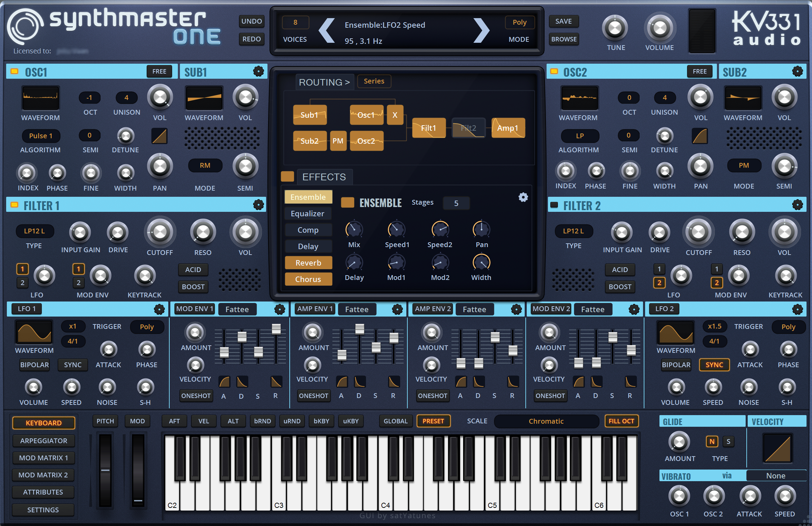Image resolution: width=812 pixels, height=526 pixels.
Task: Open the Ensemble effect settings gear
Action: [x=523, y=197]
